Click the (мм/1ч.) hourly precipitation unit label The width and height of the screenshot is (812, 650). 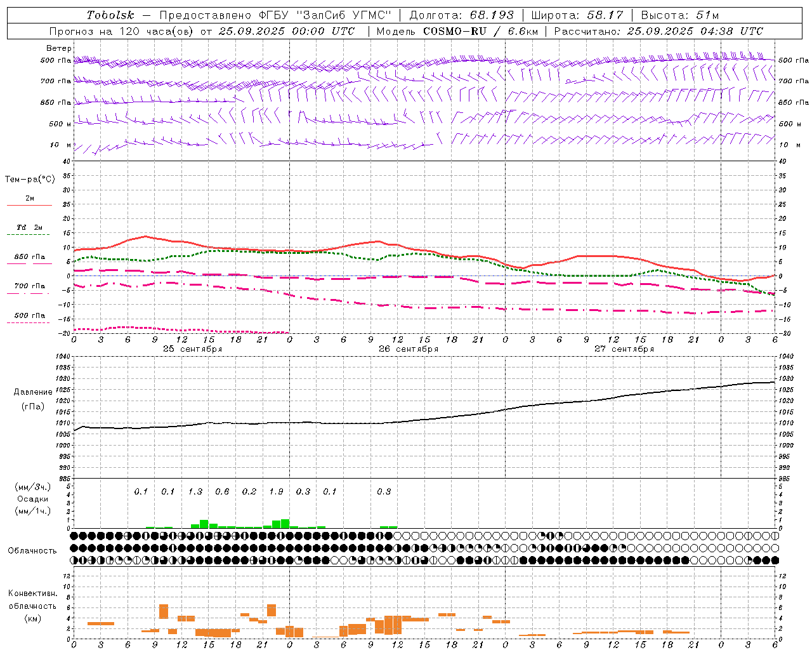point(32,511)
